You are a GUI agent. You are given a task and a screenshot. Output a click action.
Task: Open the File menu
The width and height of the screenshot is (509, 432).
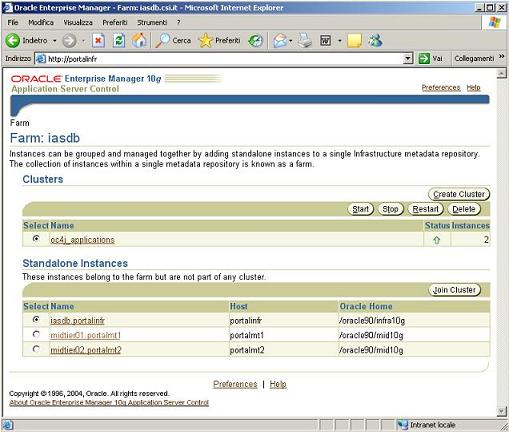pos(13,22)
